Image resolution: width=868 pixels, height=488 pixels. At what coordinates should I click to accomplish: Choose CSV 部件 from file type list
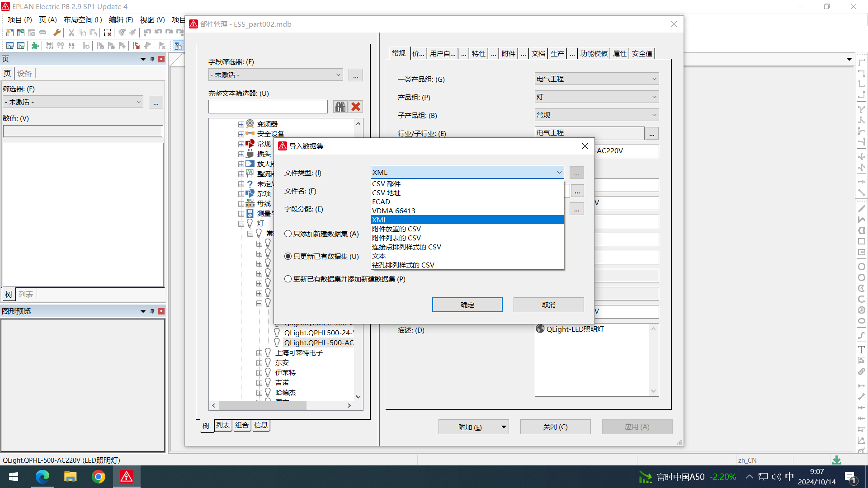[x=386, y=183]
